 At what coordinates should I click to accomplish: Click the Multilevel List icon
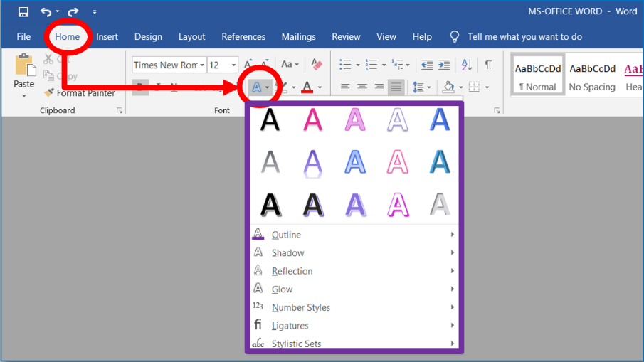[x=397, y=65]
